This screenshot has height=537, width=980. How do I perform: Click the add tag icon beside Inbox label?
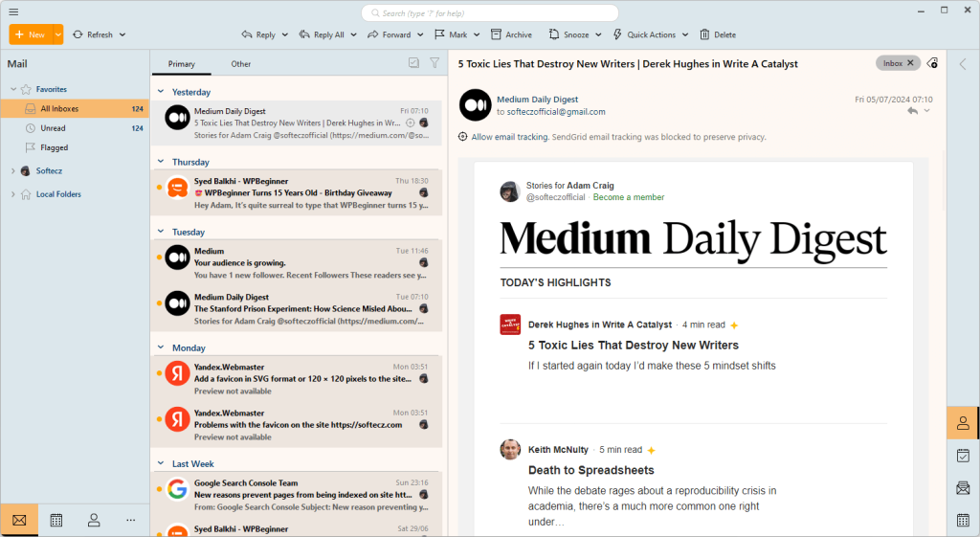(933, 63)
